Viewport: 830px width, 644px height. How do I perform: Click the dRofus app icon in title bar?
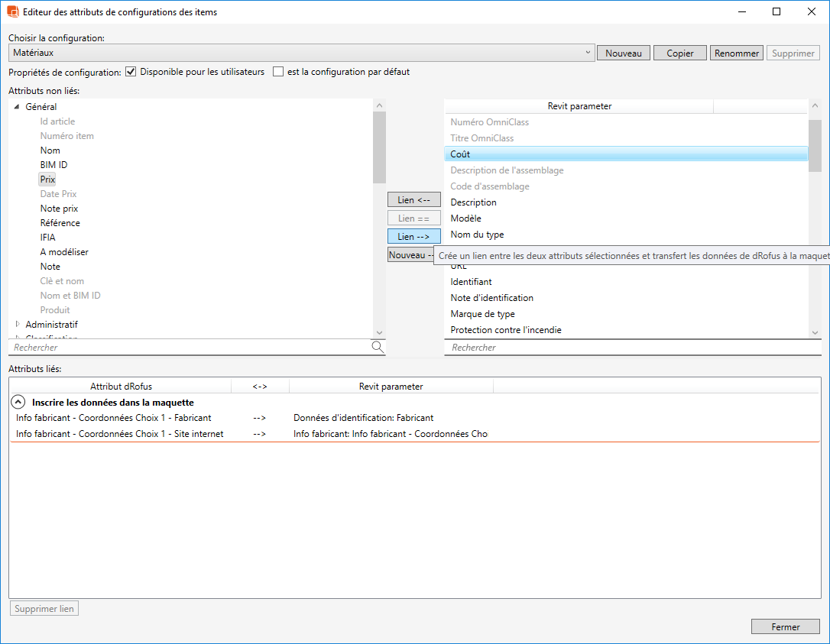pos(13,12)
